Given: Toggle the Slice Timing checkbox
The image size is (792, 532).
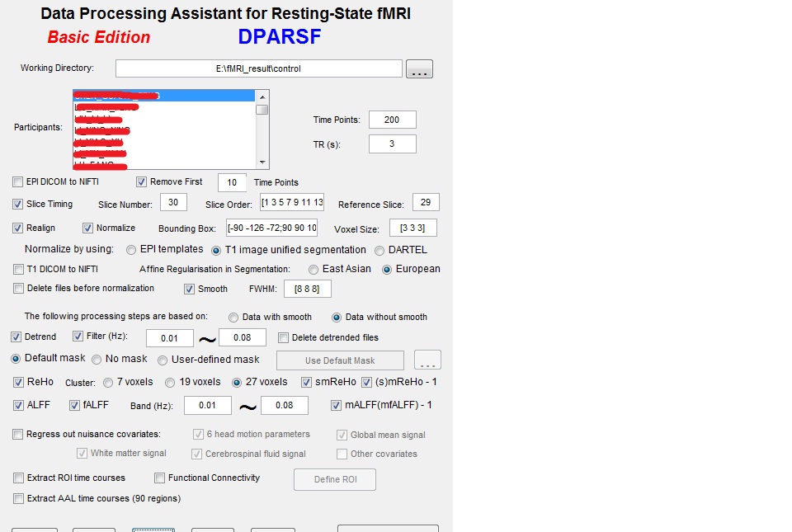Looking at the screenshot, I should (x=17, y=204).
